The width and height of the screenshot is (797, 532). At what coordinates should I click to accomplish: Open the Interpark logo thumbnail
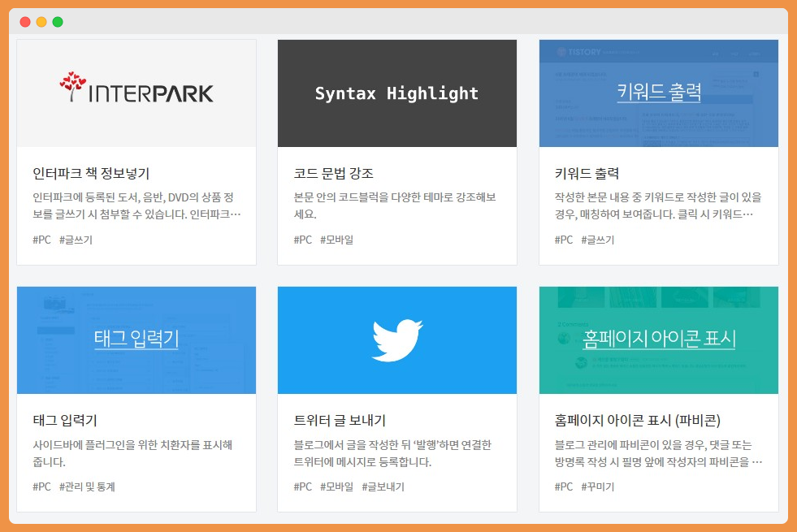pyautogui.click(x=136, y=93)
